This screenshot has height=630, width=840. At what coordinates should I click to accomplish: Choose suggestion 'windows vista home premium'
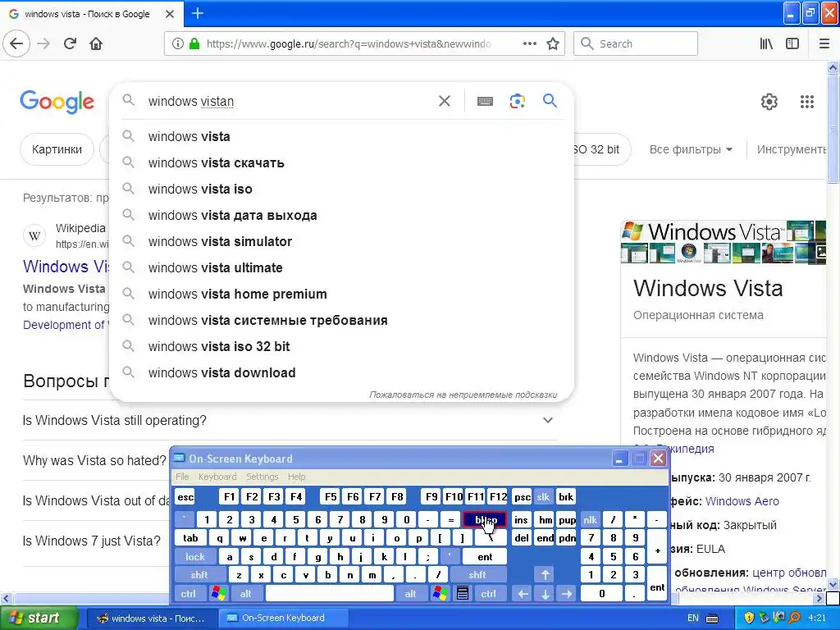341,294
